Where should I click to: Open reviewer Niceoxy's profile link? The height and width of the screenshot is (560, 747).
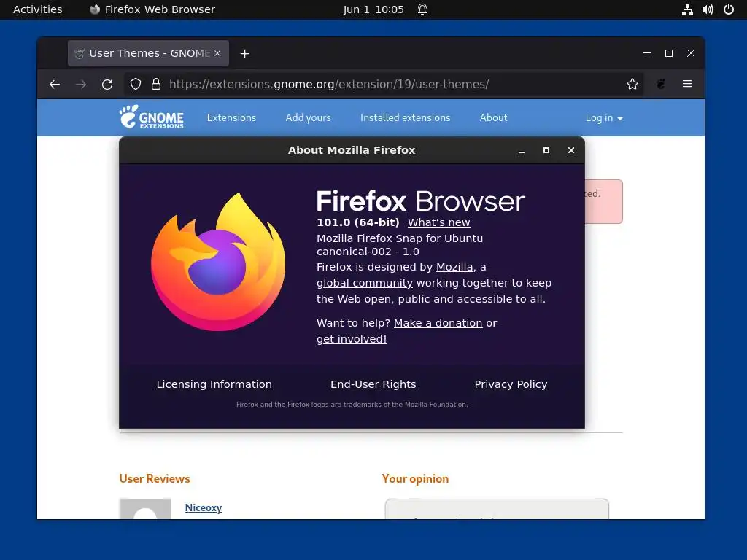point(204,507)
